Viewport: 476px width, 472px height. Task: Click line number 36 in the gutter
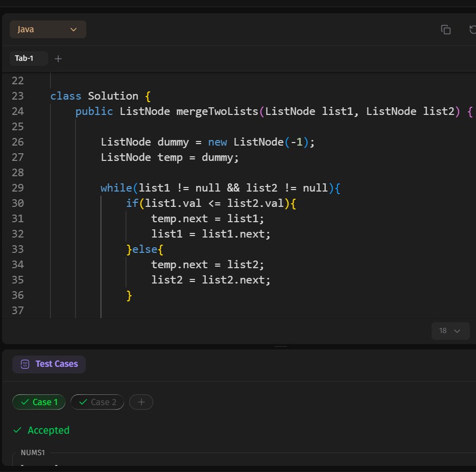(x=17, y=295)
